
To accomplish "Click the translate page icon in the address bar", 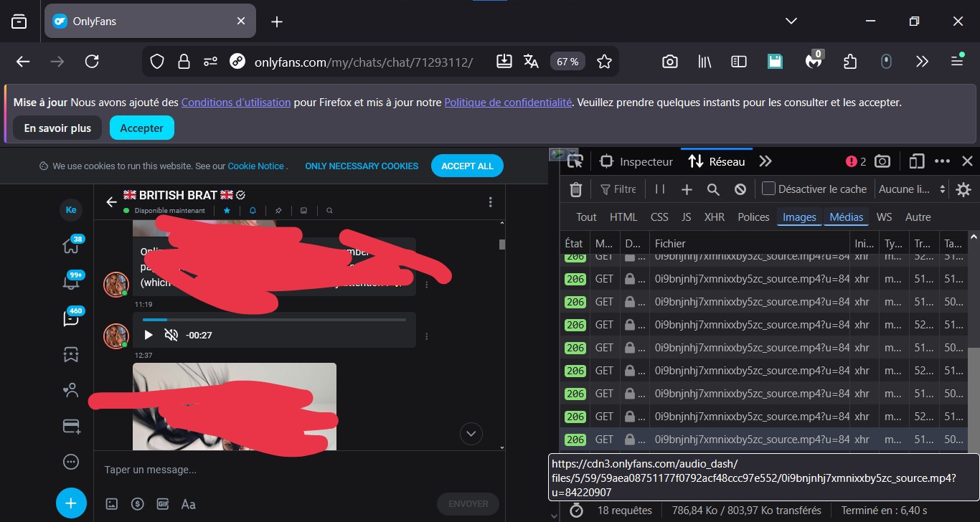I will pos(531,62).
